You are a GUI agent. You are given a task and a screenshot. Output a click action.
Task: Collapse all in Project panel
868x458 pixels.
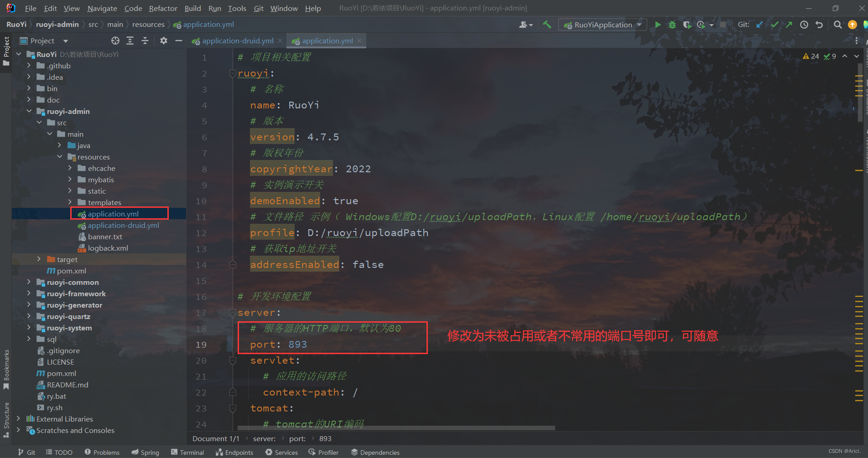[x=145, y=41]
